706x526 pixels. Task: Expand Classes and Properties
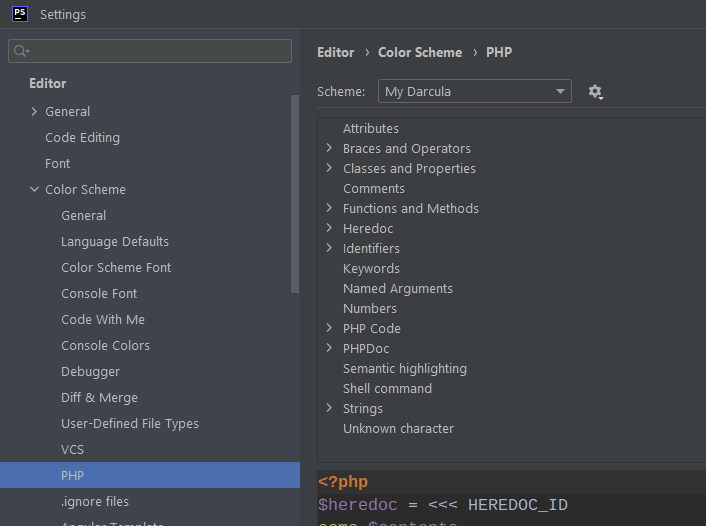329,168
